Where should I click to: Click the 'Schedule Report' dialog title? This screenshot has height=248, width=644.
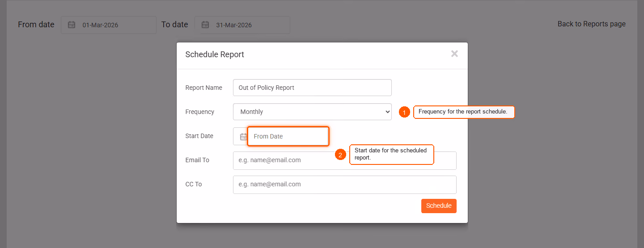coord(215,55)
